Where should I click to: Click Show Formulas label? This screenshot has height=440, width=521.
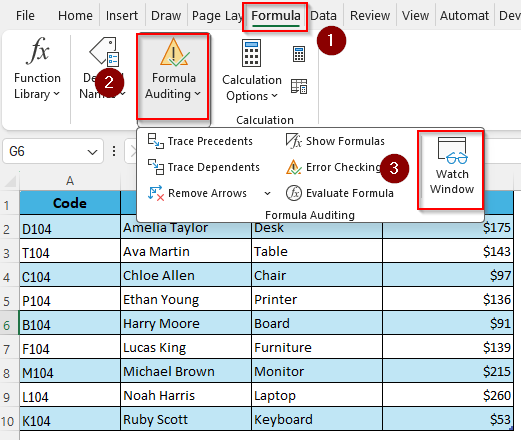(x=345, y=141)
